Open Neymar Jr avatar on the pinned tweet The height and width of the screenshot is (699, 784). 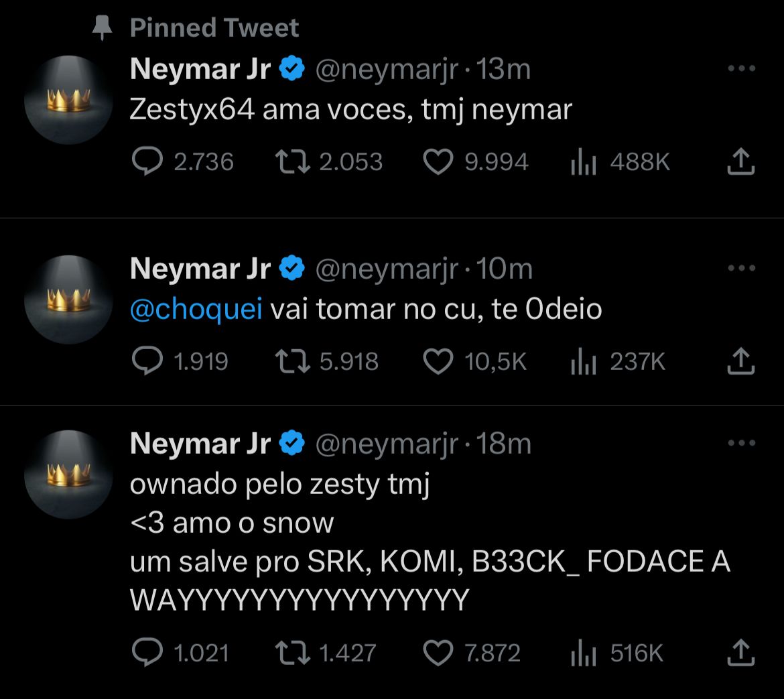click(68, 101)
